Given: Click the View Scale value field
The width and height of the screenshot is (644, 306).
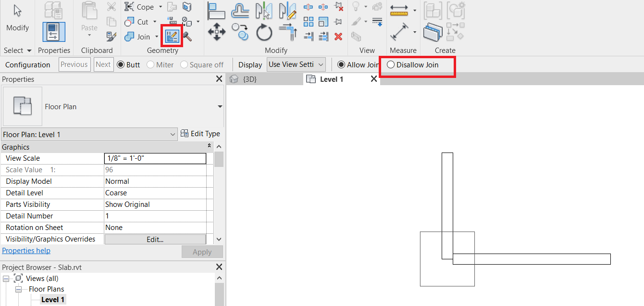Looking at the screenshot, I should click(x=155, y=158).
